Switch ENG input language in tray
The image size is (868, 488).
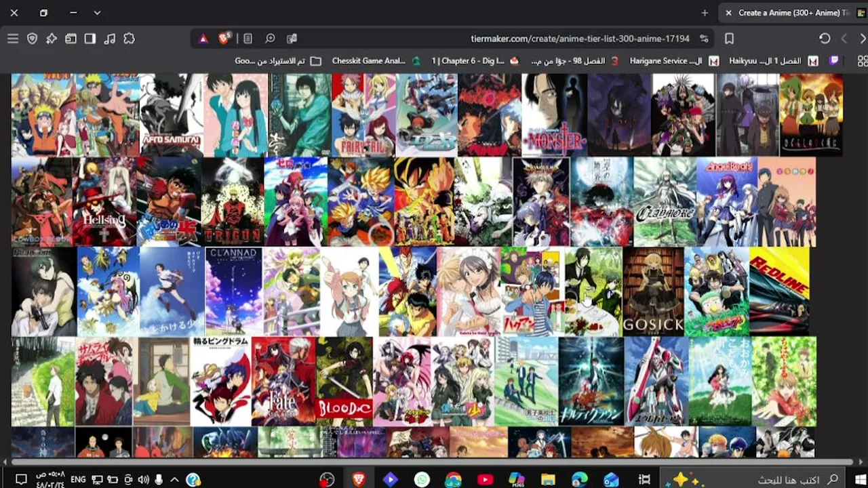[78, 479]
